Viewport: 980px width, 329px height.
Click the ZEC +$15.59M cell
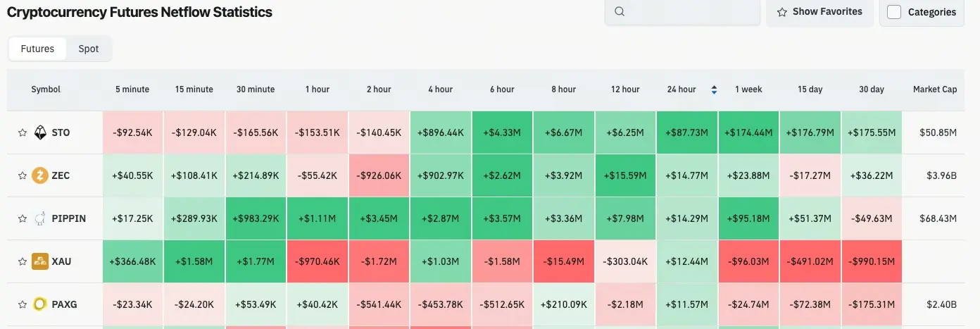(x=625, y=175)
